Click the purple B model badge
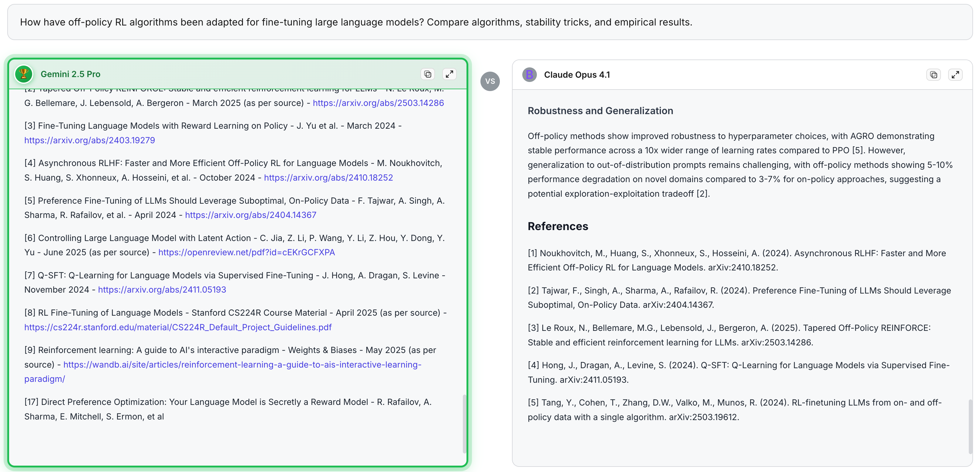The image size is (980, 472). point(529,75)
